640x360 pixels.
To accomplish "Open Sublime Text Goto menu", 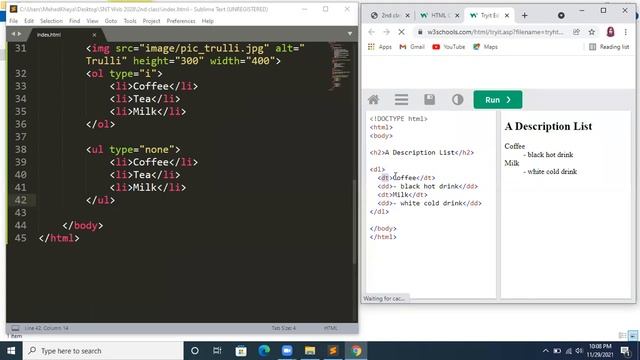I will coord(111,21).
